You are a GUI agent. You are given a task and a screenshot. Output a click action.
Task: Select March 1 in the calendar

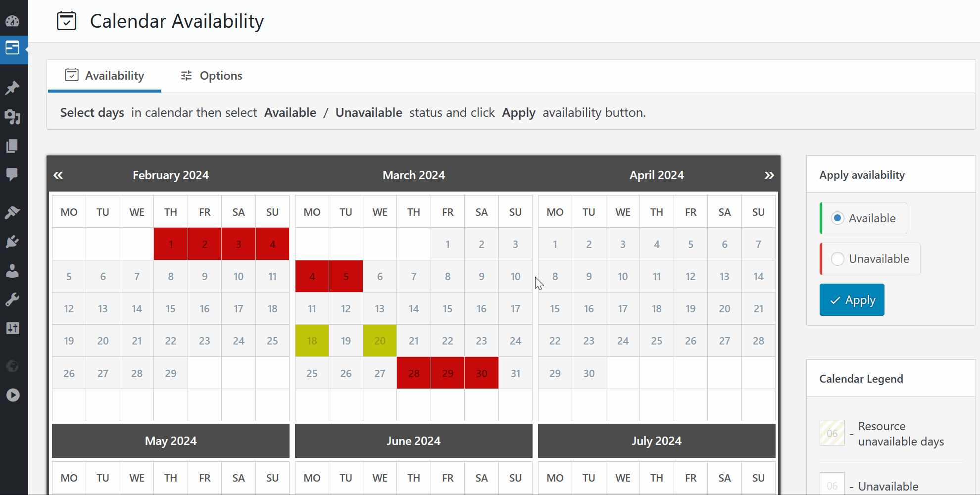point(447,244)
